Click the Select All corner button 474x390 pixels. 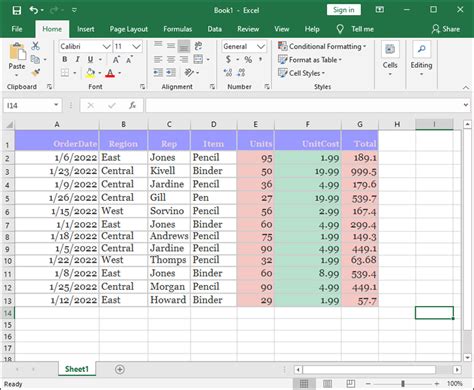pyautogui.click(x=9, y=125)
